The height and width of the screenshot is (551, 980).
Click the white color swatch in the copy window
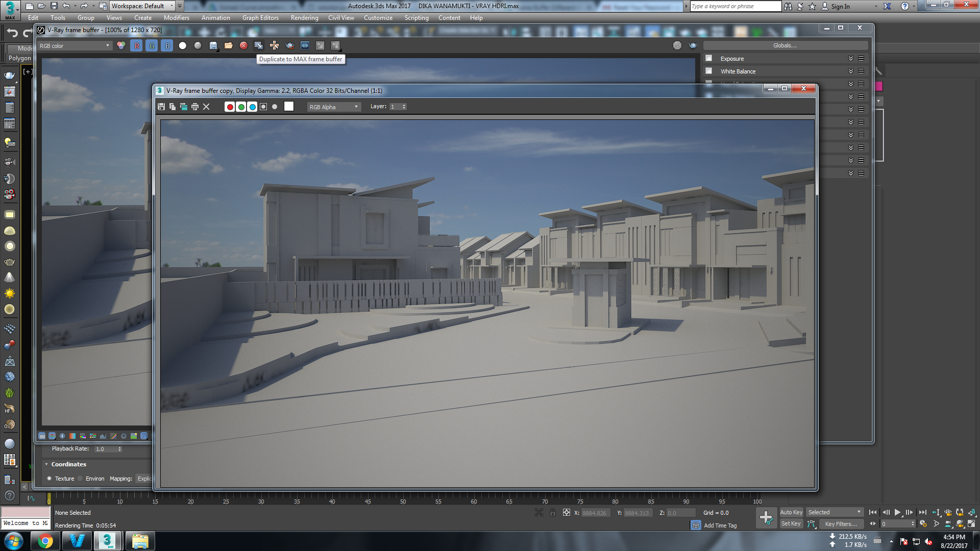pyautogui.click(x=289, y=106)
